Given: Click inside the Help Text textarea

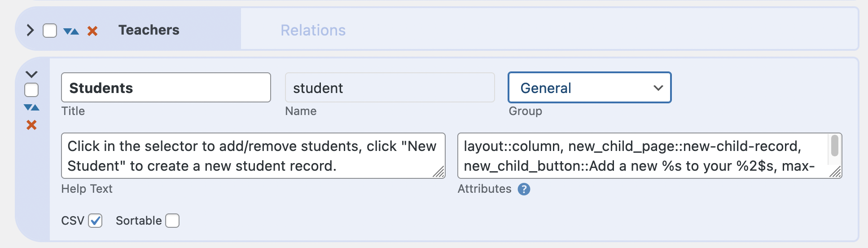Looking at the screenshot, I should [253, 155].
